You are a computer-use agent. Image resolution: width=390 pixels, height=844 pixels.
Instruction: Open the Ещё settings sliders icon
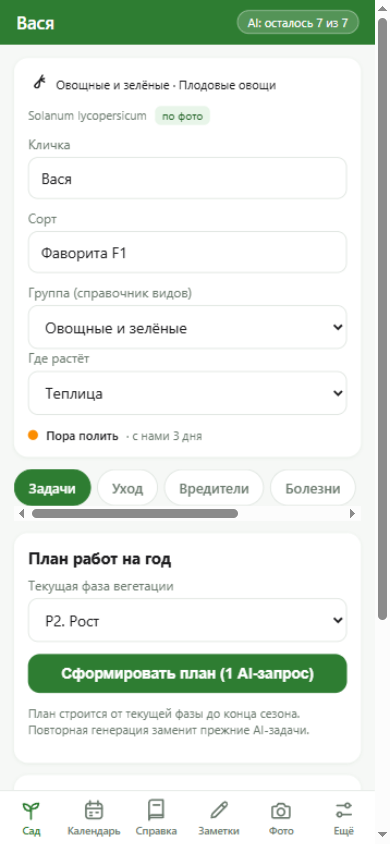pos(343,810)
